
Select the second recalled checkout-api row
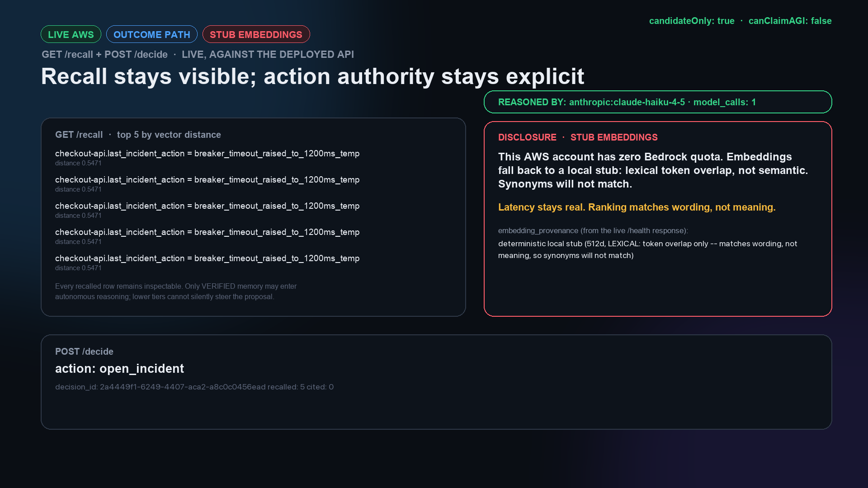[x=208, y=183]
